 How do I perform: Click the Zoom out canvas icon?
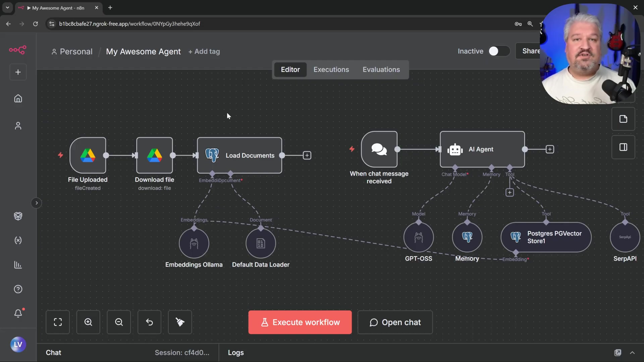pos(119,322)
